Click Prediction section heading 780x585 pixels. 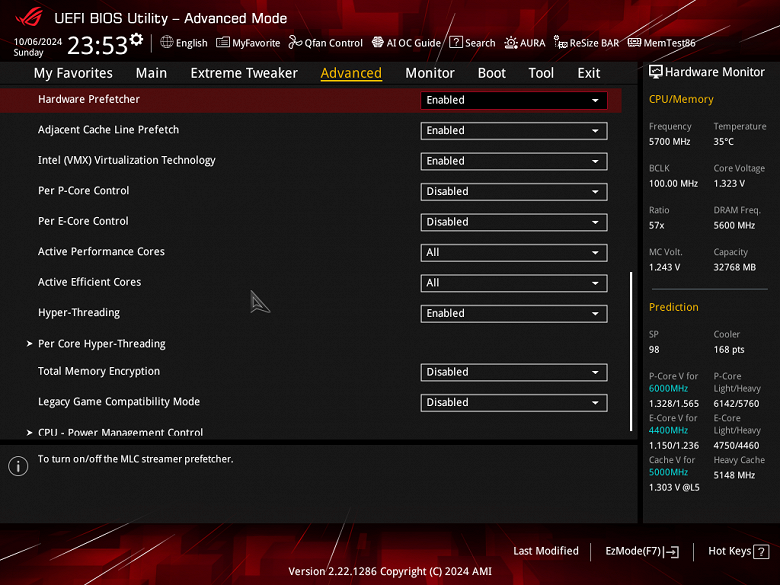[674, 307]
